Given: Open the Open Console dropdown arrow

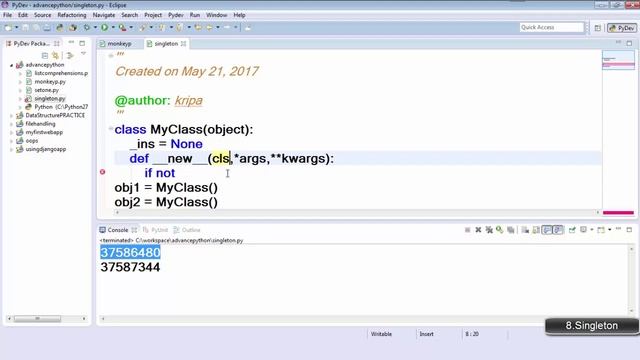Looking at the screenshot, I should [609, 230].
